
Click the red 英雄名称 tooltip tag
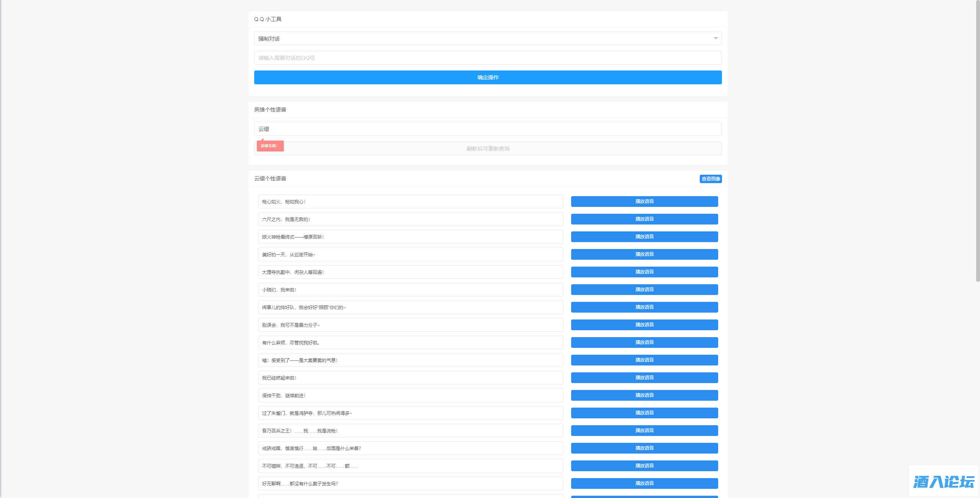click(x=270, y=146)
